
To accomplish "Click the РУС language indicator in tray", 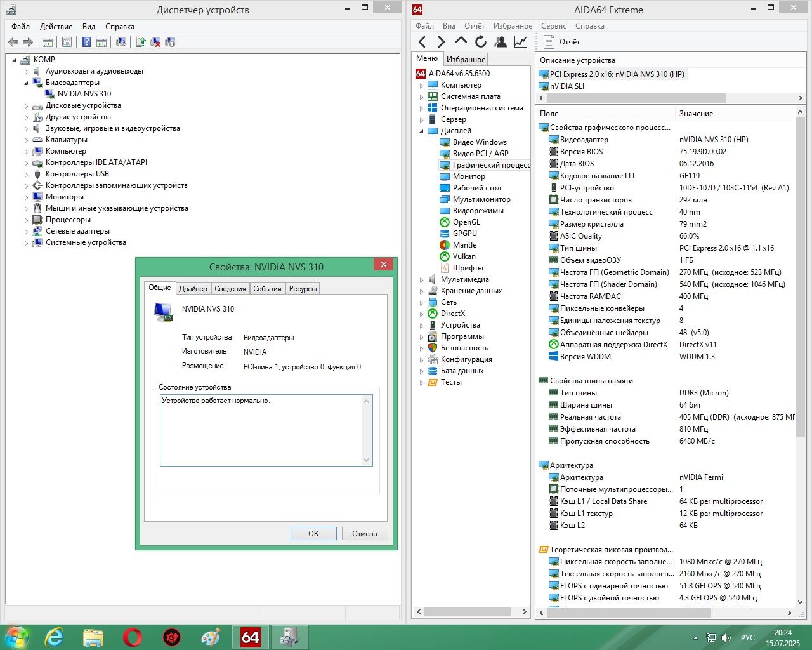I will 748,637.
